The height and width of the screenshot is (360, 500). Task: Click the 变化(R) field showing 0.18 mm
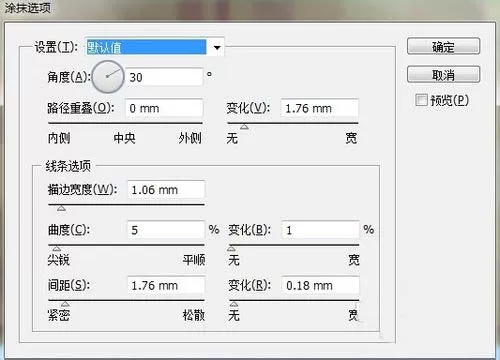(320, 285)
